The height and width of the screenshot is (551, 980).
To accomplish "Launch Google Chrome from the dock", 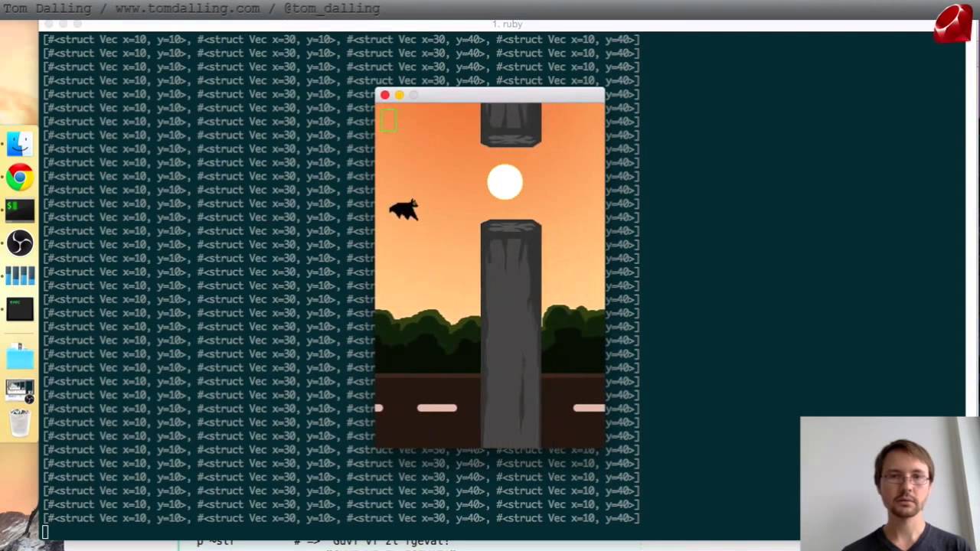I will (20, 178).
